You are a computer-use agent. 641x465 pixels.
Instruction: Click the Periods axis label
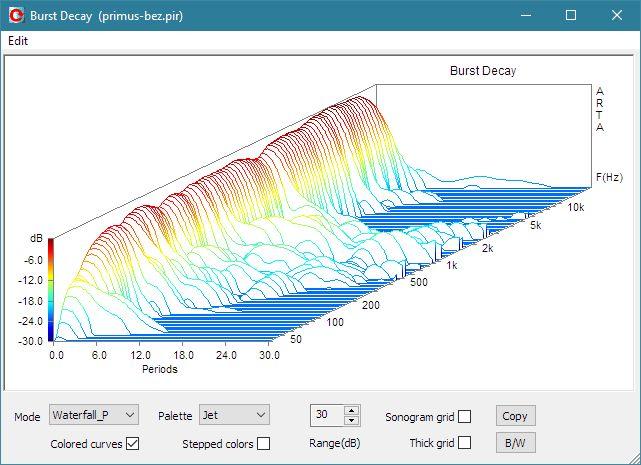pyautogui.click(x=159, y=369)
